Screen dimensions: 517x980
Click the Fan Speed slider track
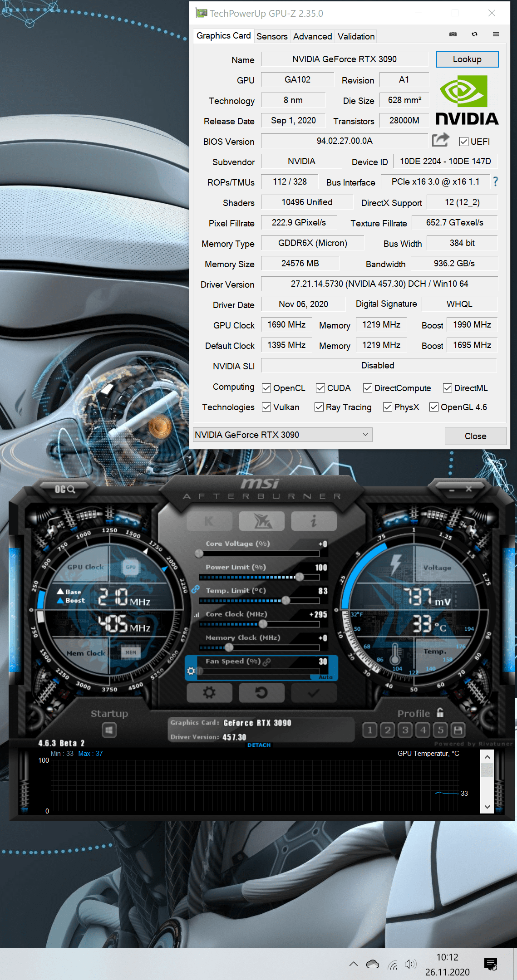point(260,671)
